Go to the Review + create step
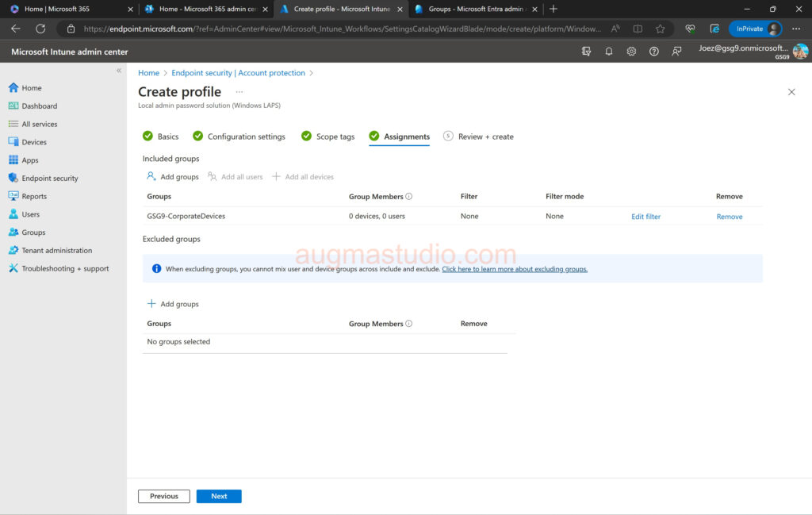 [x=485, y=136]
